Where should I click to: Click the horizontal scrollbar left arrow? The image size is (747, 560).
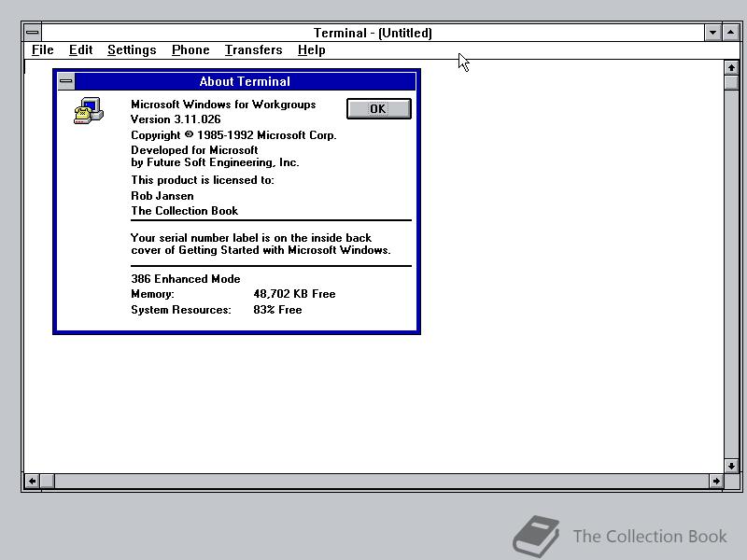pyautogui.click(x=32, y=481)
